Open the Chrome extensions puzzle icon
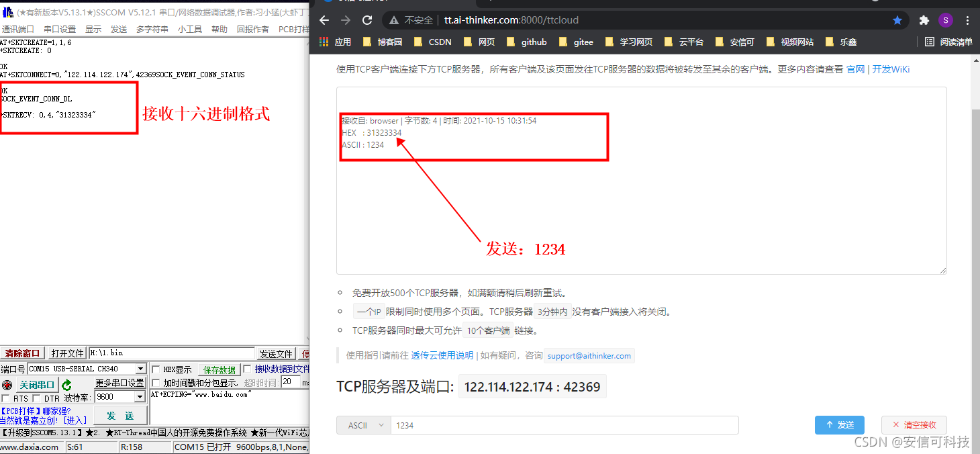The width and height of the screenshot is (980, 454). tap(924, 20)
